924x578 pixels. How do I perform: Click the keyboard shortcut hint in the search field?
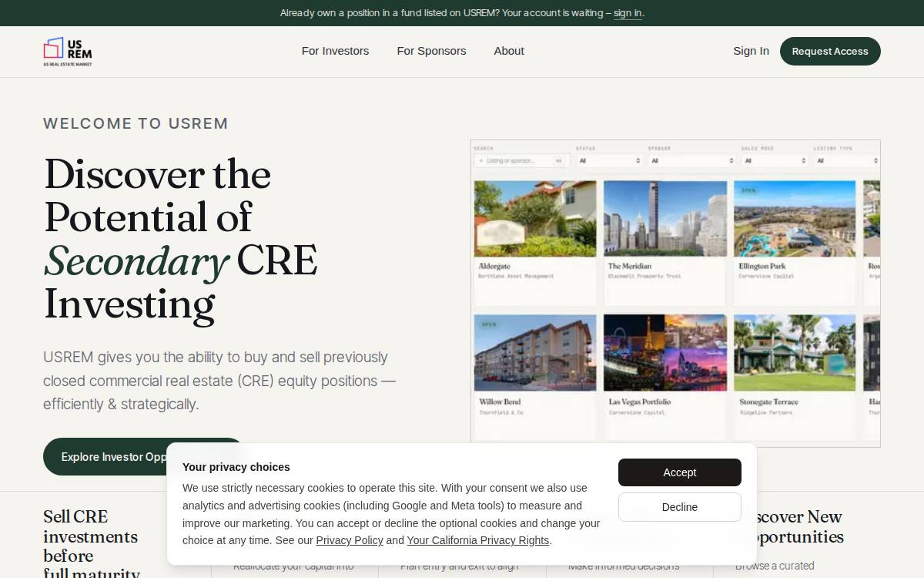[559, 160]
